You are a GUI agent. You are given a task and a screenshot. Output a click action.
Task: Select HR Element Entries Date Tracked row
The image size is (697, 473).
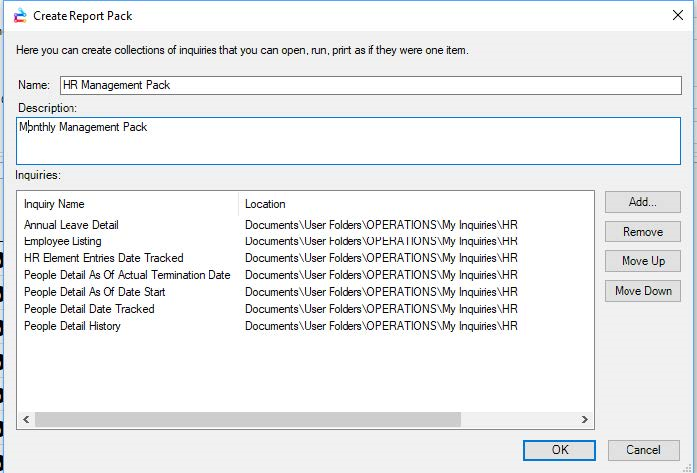[x=104, y=258]
